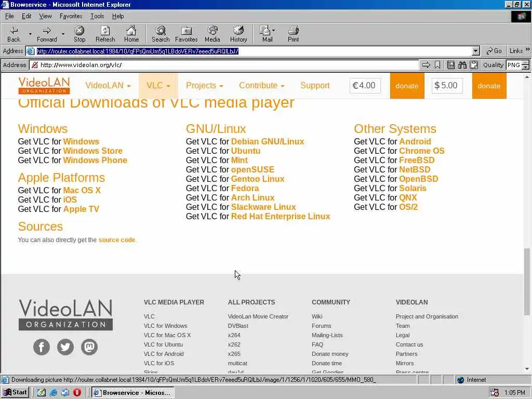Open Get VLC for Windows Store link

[x=92, y=151]
